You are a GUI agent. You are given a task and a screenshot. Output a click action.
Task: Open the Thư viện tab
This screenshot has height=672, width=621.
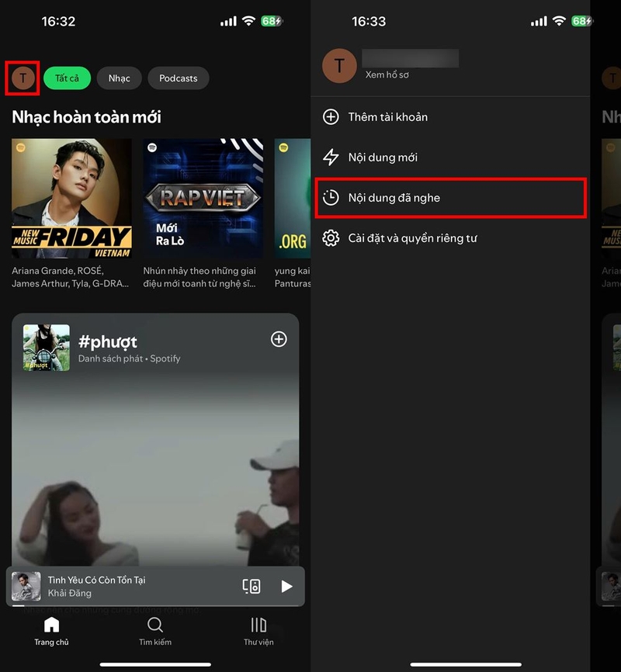[x=258, y=632]
